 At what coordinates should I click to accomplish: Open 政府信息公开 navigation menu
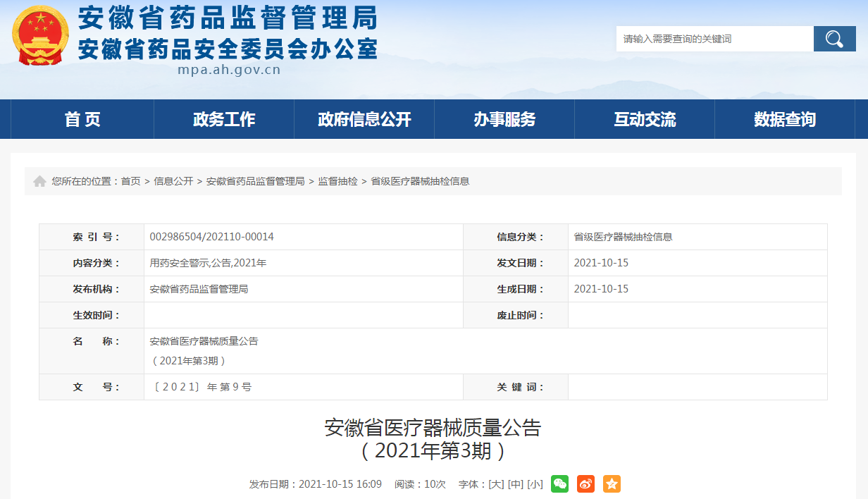point(364,119)
